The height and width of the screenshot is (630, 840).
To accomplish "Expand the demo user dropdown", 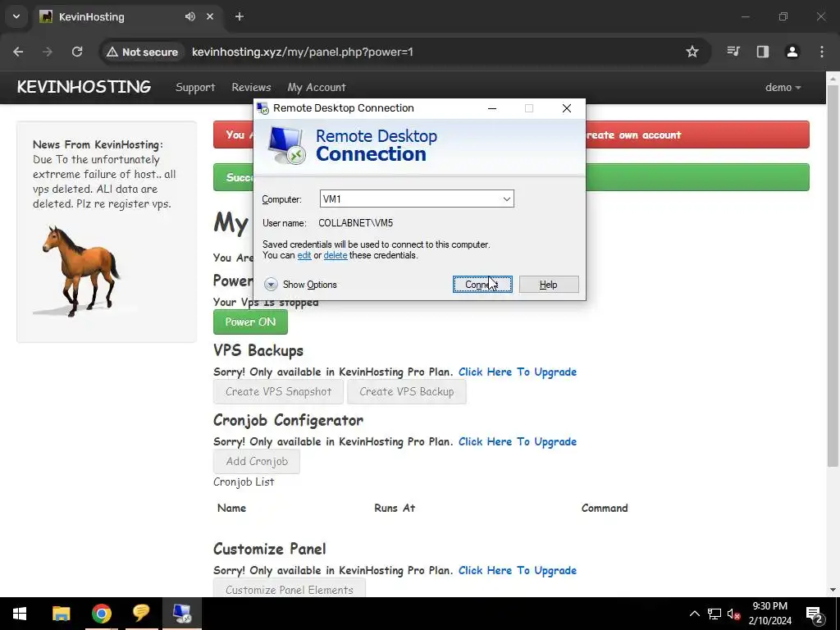I will tap(783, 87).
